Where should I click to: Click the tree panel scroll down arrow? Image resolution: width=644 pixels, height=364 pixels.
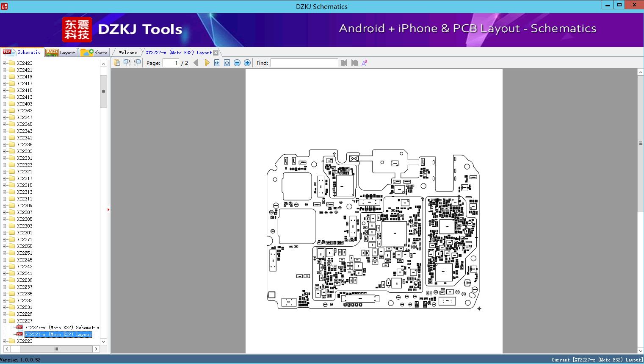pos(103,342)
